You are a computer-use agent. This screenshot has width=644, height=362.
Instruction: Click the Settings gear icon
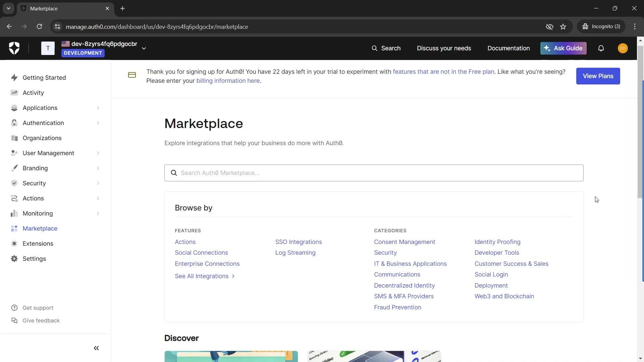[x=14, y=259]
